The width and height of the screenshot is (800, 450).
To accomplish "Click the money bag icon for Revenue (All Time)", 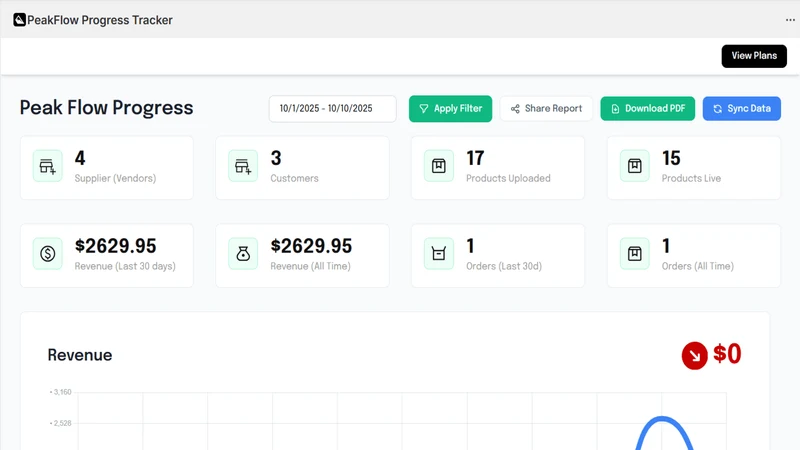I will pos(243,254).
